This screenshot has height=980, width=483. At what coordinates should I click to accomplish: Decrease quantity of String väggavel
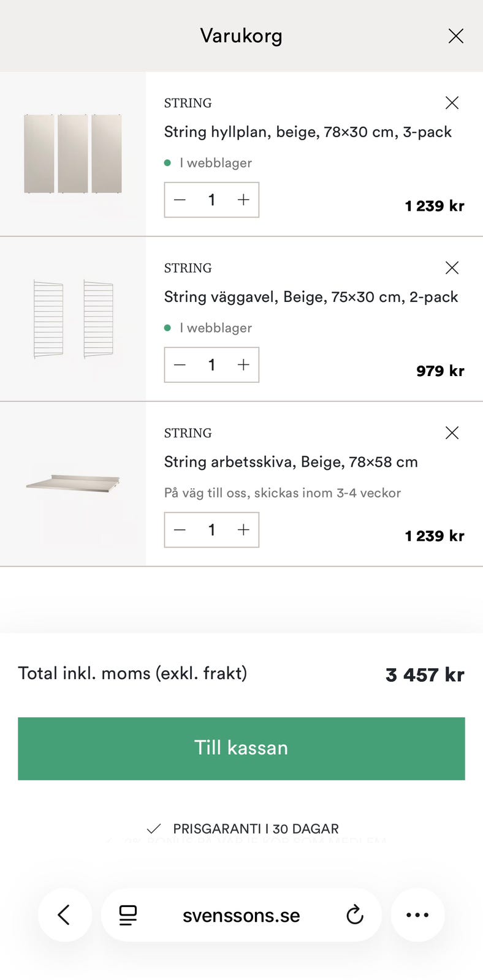click(180, 365)
